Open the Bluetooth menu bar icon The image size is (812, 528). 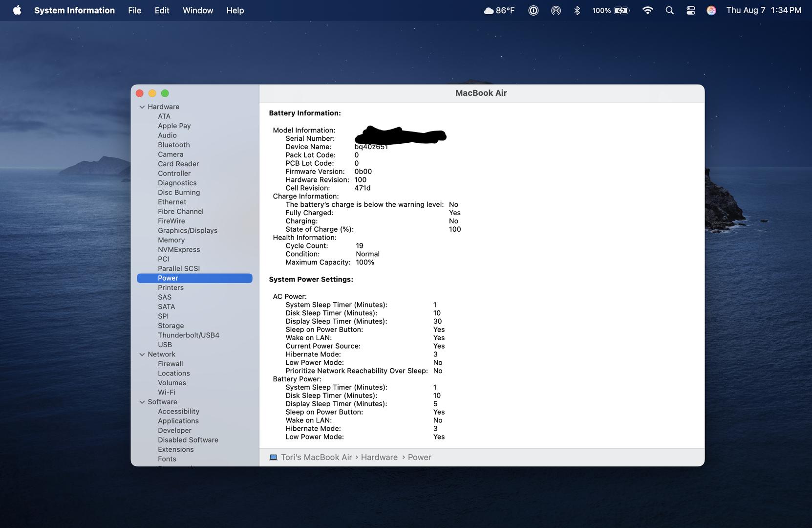tap(577, 10)
